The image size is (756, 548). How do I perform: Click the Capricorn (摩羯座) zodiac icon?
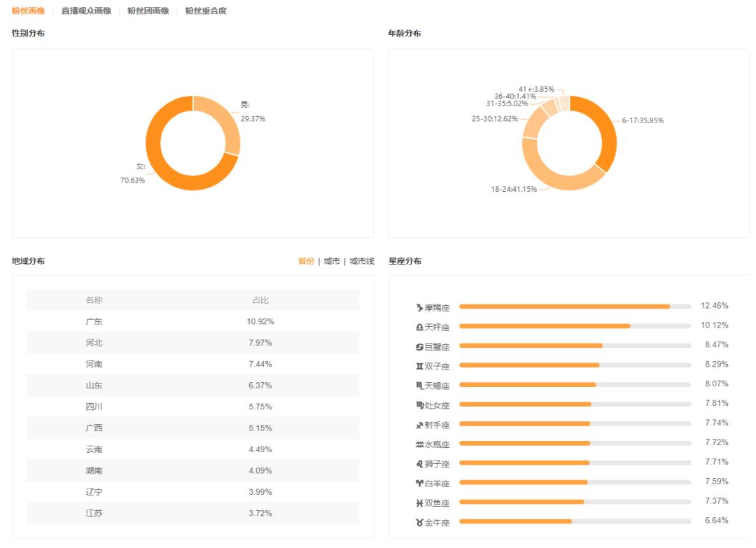pyautogui.click(x=419, y=308)
